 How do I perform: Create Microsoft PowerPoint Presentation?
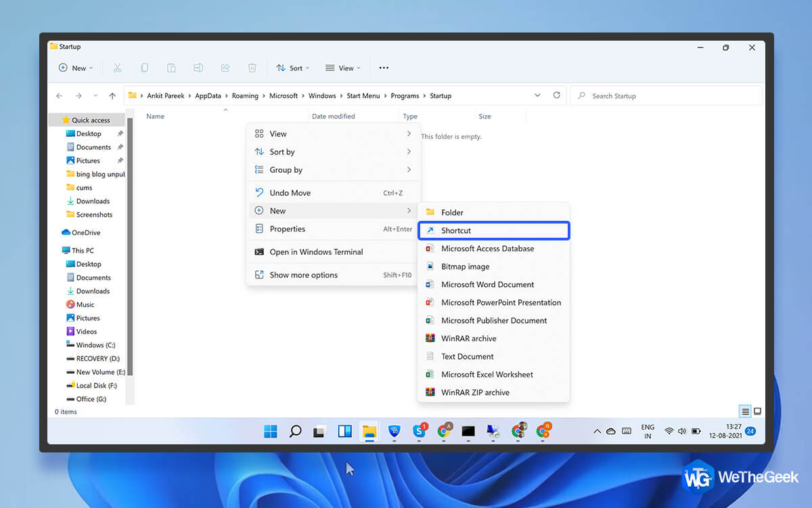pyautogui.click(x=494, y=302)
